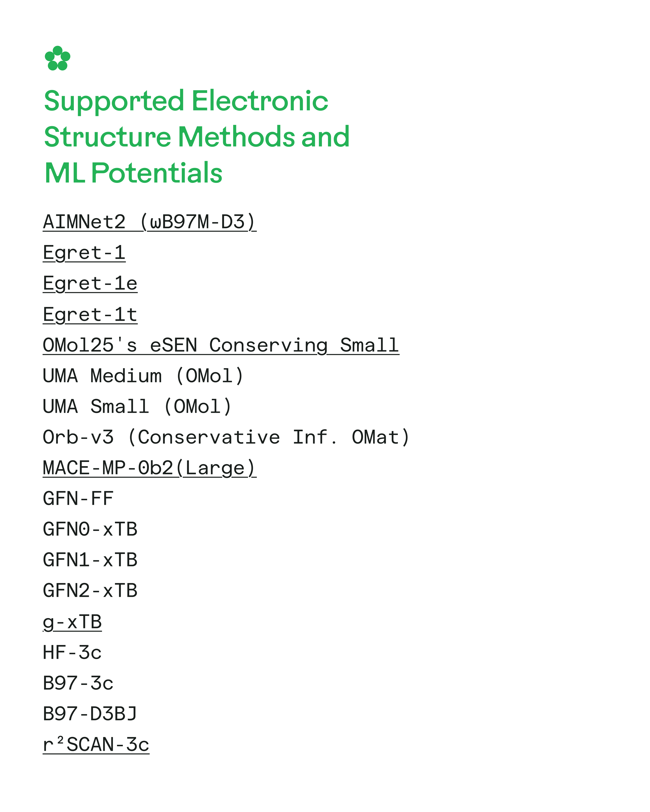
Task: Click the B97-3c entry
Action: tap(78, 683)
